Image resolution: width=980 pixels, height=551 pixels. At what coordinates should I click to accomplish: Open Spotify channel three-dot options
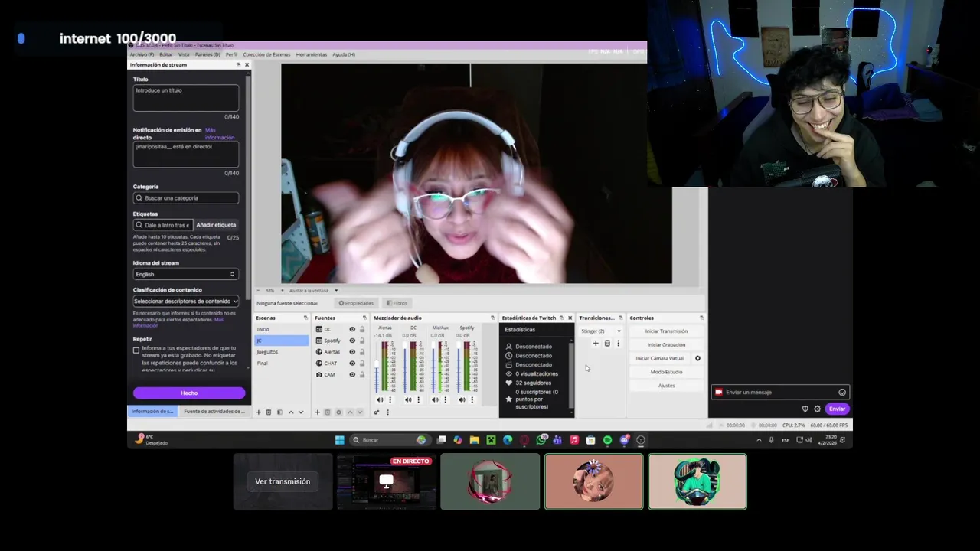[472, 399]
